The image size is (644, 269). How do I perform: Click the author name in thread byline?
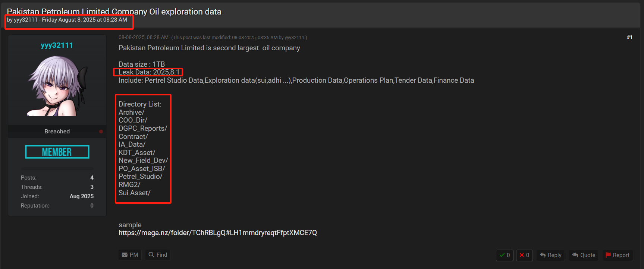25,20
